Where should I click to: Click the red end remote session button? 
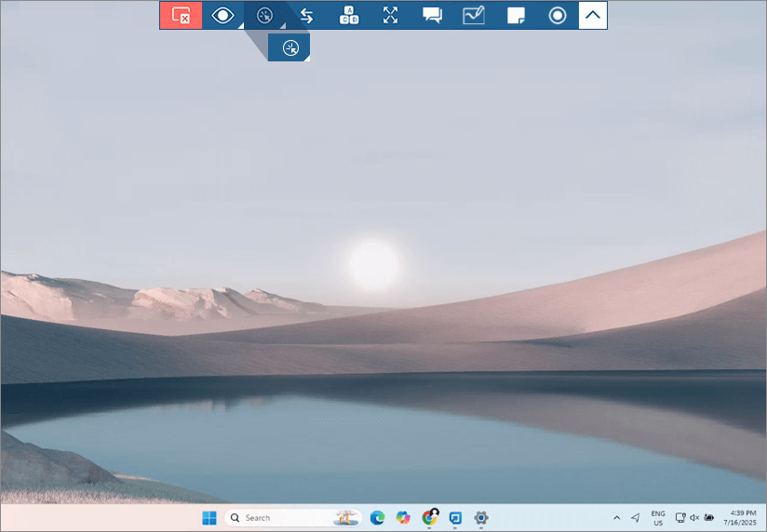pos(181,16)
